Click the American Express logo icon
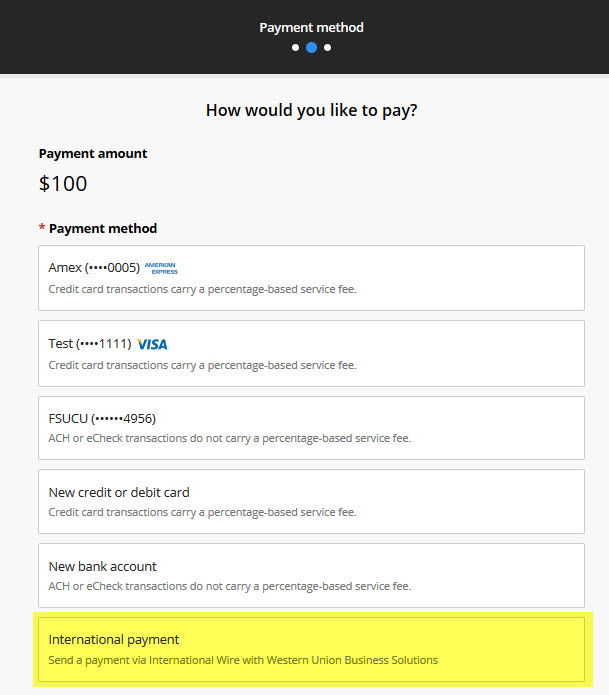Image resolution: width=609 pixels, height=695 pixels. tap(161, 268)
